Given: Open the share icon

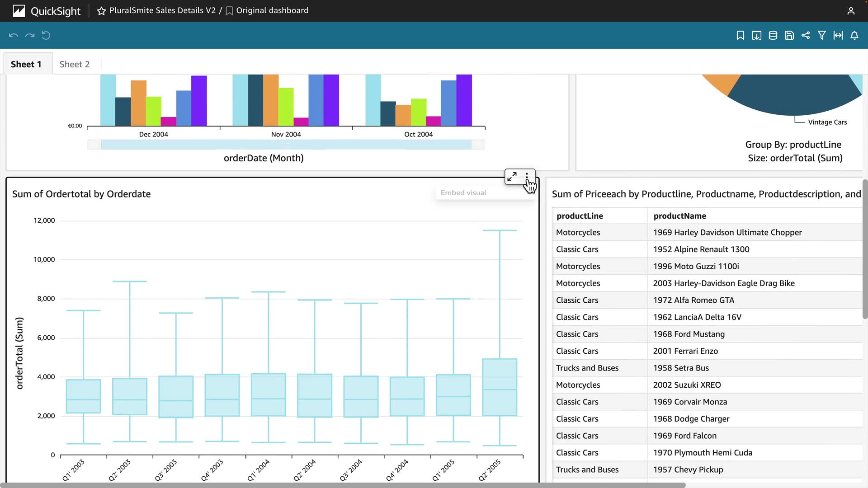Looking at the screenshot, I should [x=805, y=35].
